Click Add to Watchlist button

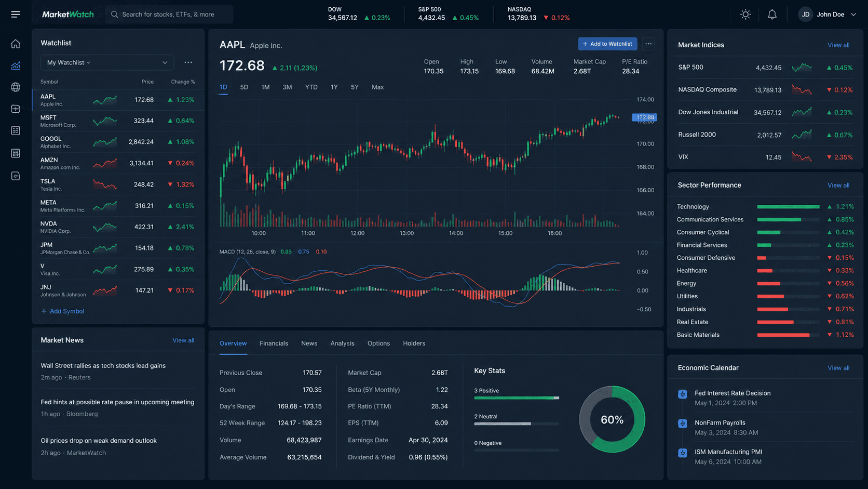[x=607, y=44]
